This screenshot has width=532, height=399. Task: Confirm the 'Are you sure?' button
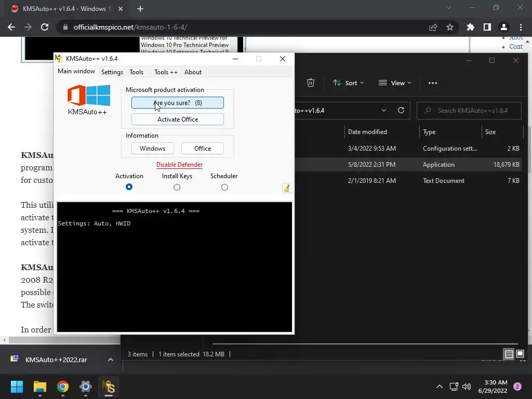tap(178, 103)
